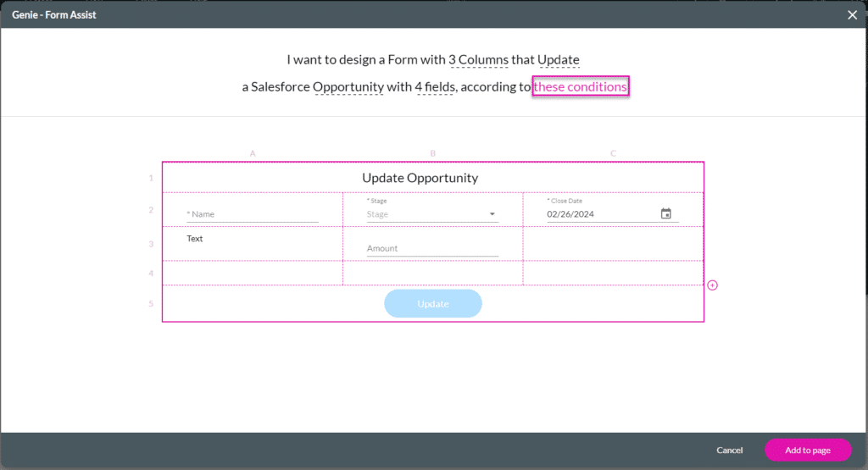Click the Amount input field
This screenshot has height=470, width=868.
(432, 249)
